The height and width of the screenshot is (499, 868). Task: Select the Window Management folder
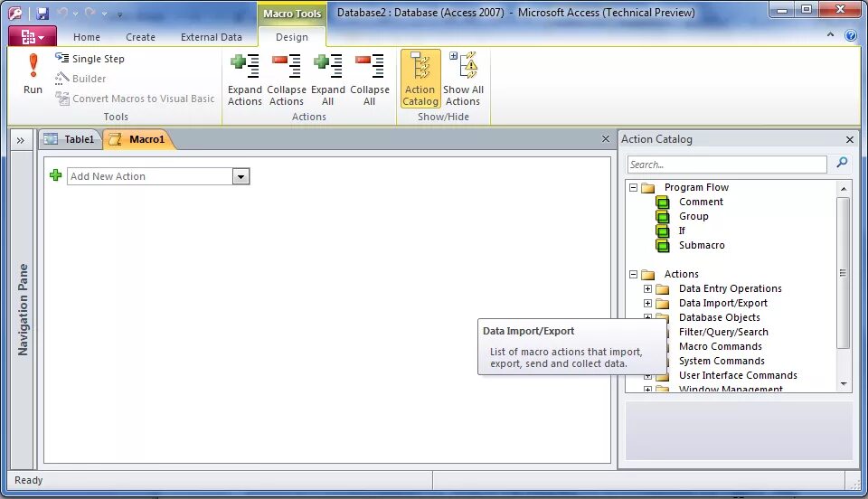tap(731, 389)
